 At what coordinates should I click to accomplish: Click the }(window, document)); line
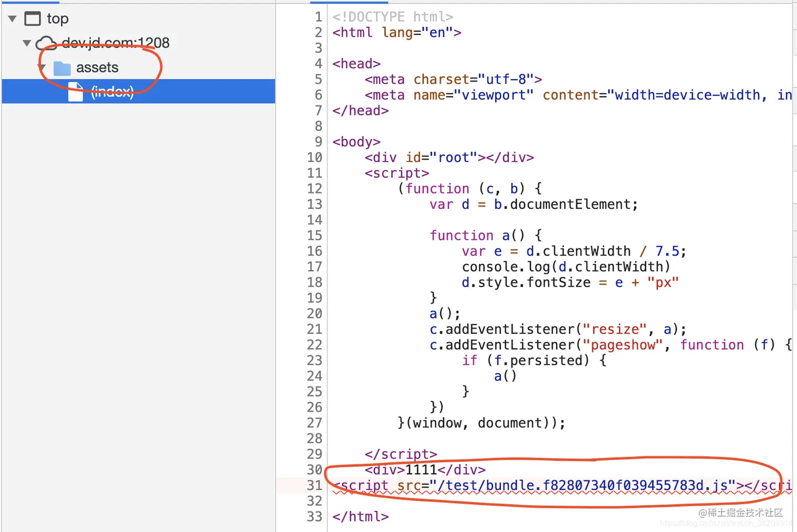coord(481,423)
